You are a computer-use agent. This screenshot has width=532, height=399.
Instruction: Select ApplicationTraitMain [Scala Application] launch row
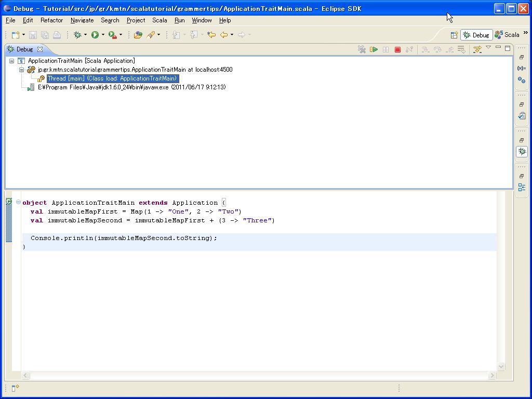click(x=82, y=61)
